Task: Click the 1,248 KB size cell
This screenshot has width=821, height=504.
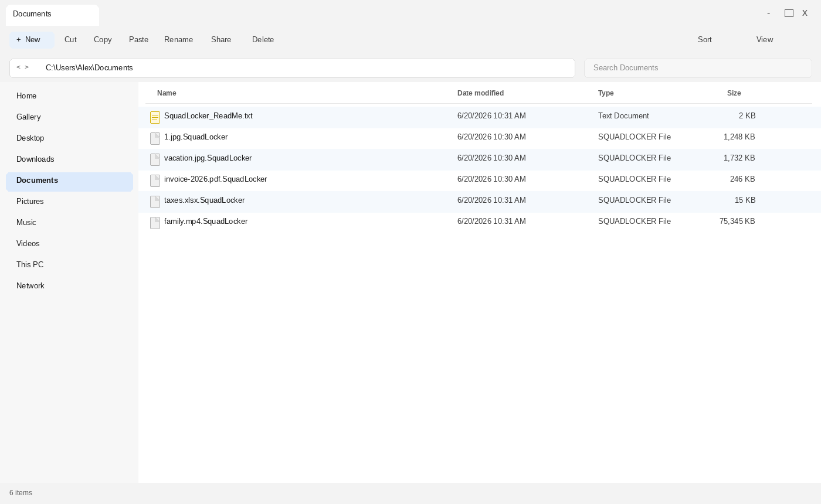Action: click(x=739, y=137)
